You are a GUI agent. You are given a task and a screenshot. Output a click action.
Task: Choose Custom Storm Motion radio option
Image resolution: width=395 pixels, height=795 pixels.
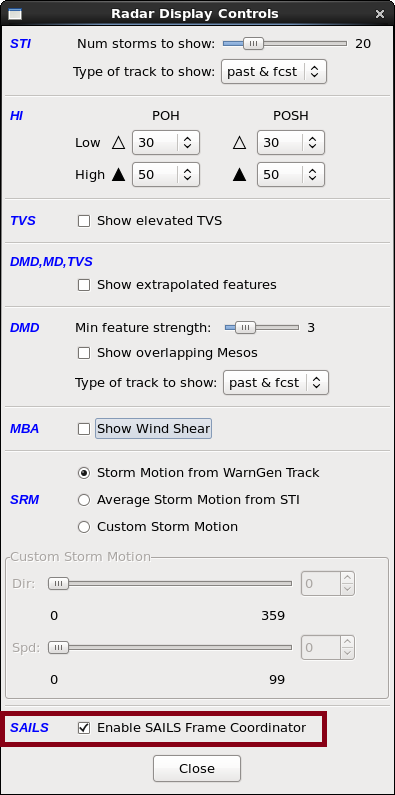pyautogui.click(x=84, y=527)
